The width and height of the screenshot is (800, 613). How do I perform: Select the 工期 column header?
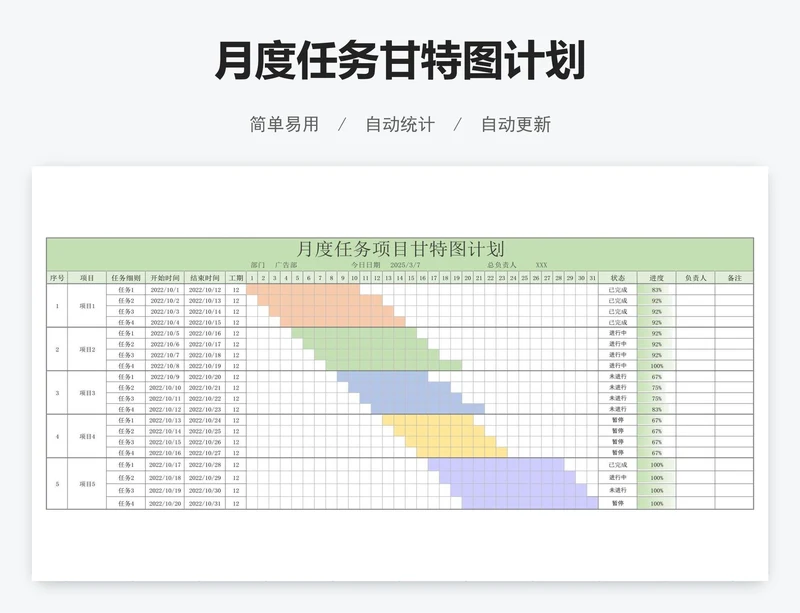(x=236, y=278)
